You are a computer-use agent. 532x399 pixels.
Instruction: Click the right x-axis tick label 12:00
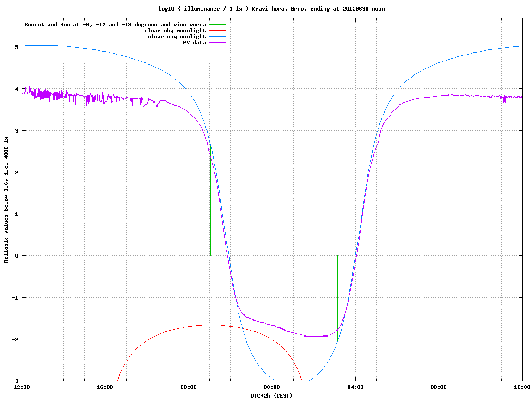pyautogui.click(x=522, y=387)
